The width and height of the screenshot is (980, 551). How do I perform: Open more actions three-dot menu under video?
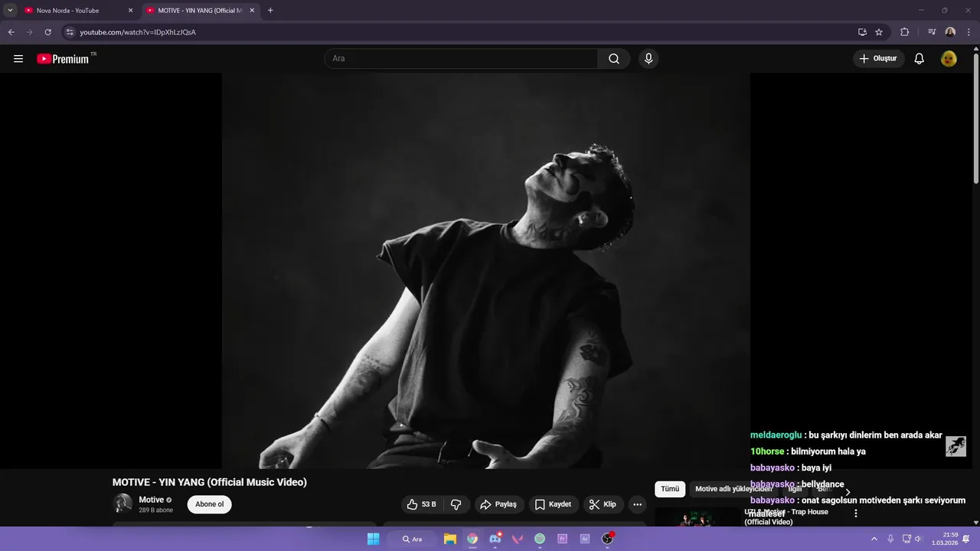(x=637, y=504)
